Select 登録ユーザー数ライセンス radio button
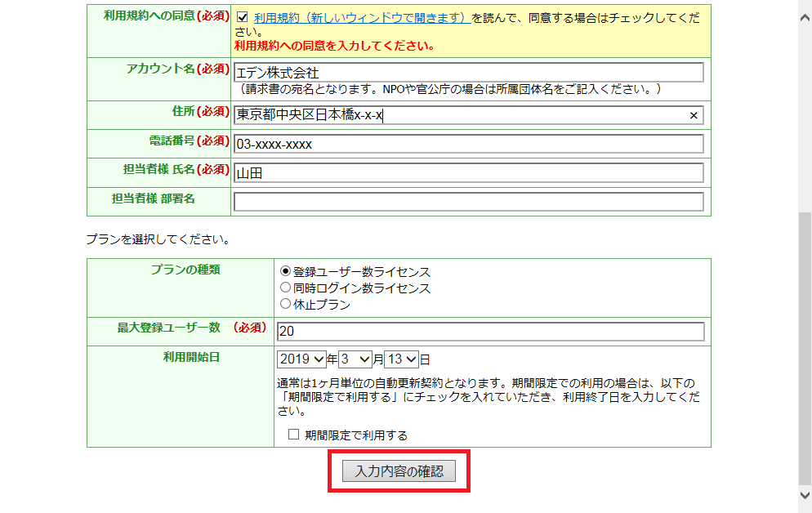The image size is (812, 513). click(x=285, y=271)
